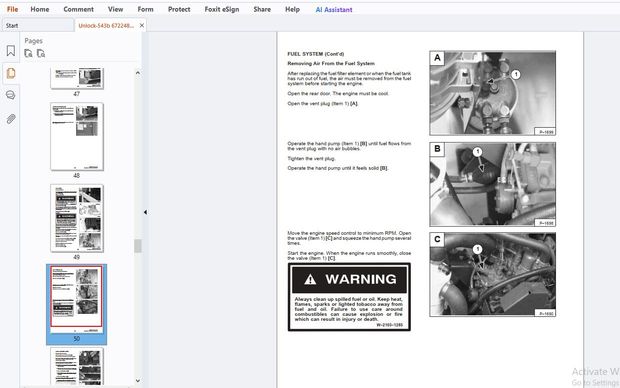Open the Attachments paperclip icon
This screenshot has width=620, height=388.
(11, 119)
